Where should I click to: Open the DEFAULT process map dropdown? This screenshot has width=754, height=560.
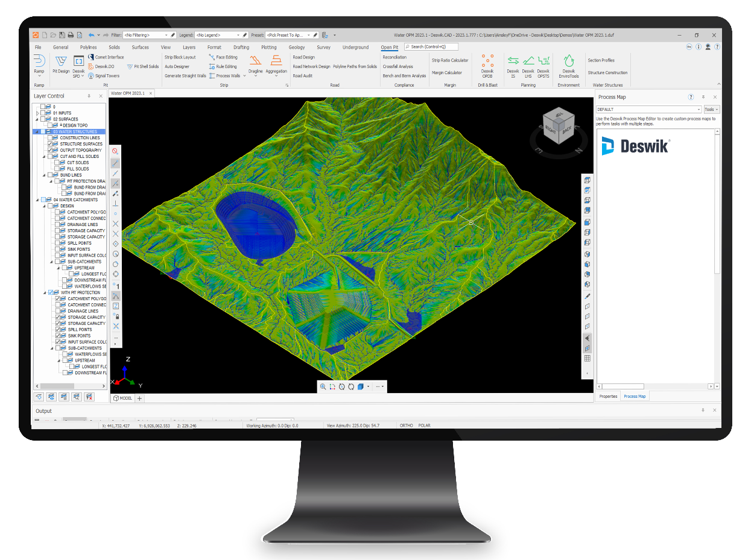click(x=648, y=110)
